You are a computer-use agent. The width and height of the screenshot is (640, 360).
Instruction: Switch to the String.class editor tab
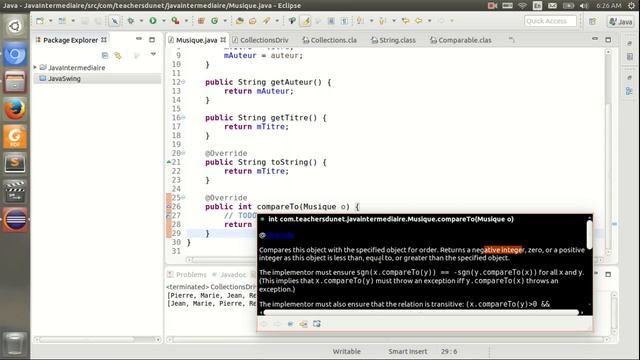(x=393, y=40)
